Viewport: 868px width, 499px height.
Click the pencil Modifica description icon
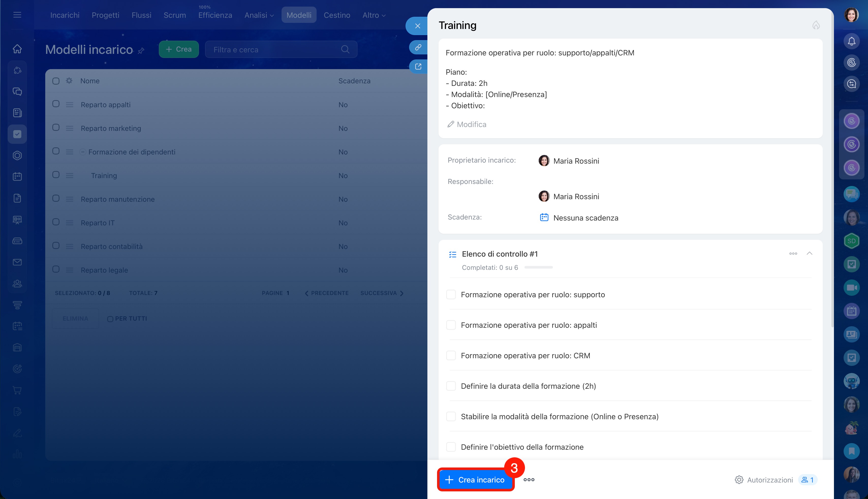(x=451, y=124)
